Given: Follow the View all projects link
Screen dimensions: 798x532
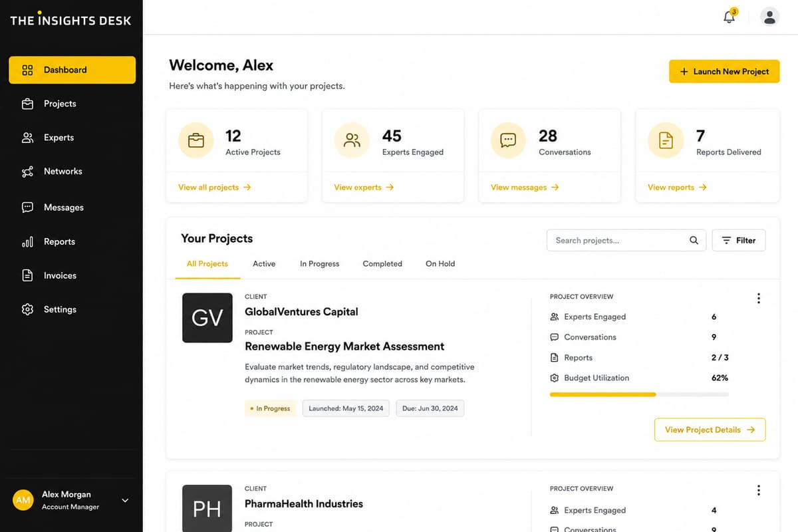Looking at the screenshot, I should 214,188.
